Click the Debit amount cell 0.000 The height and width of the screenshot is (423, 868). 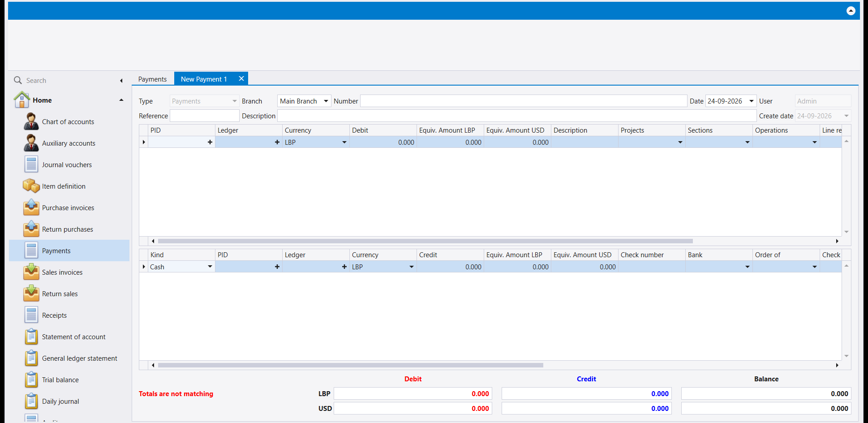click(383, 142)
